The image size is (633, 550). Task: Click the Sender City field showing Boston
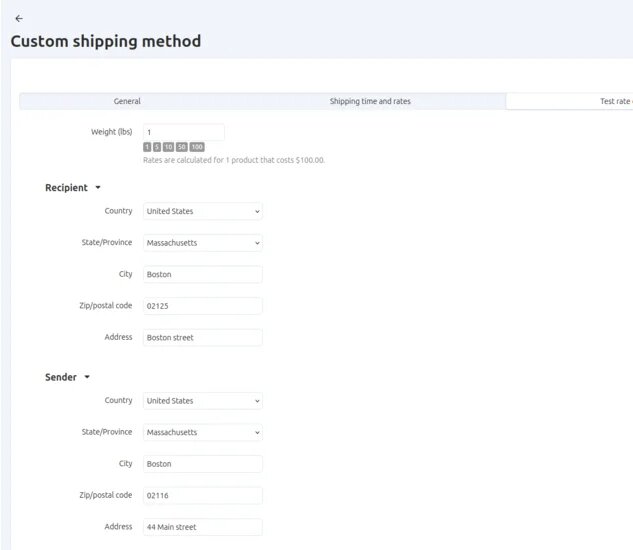pos(203,464)
